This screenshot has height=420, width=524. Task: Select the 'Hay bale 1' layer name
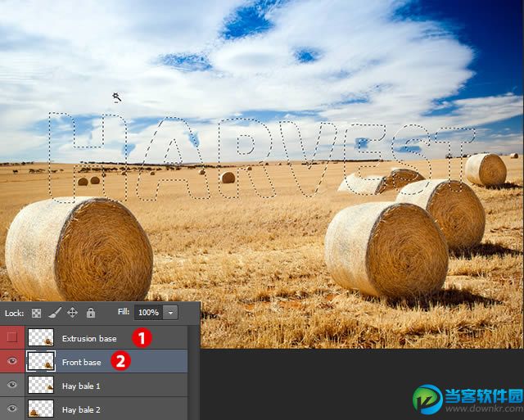pyautogui.click(x=81, y=386)
